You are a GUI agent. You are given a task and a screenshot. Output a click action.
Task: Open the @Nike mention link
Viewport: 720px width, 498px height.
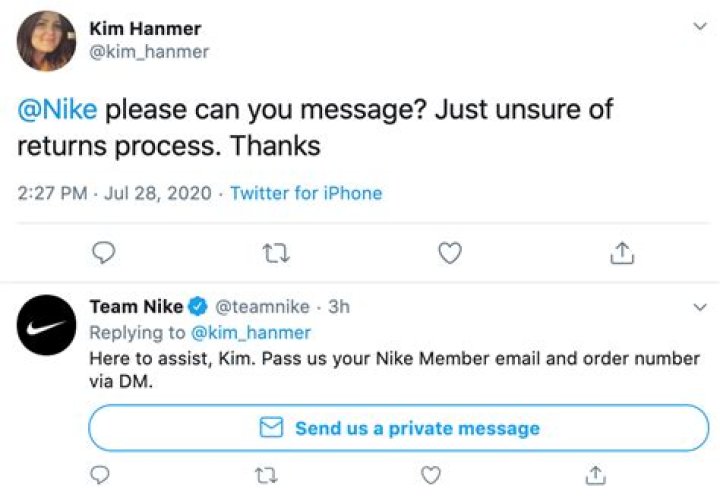[x=57, y=108]
